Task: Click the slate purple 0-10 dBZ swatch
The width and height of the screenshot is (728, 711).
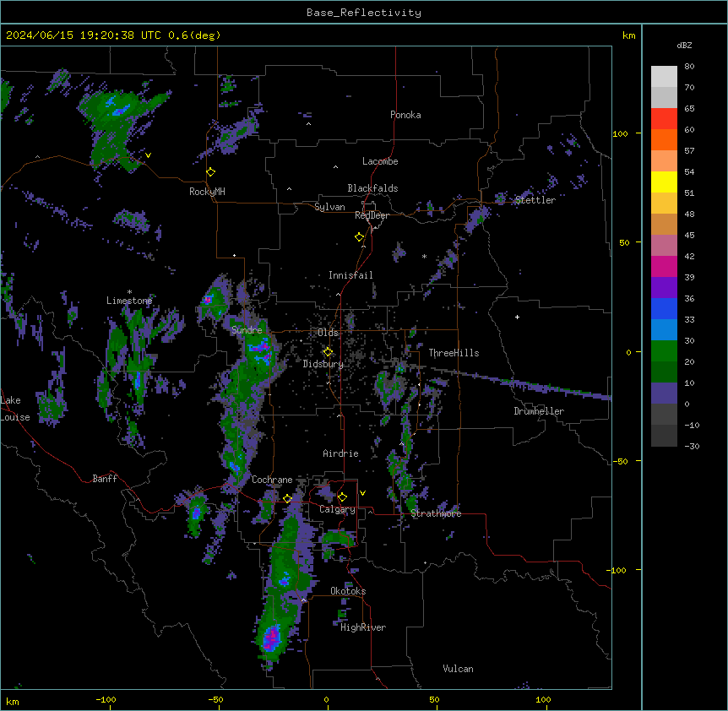Action: 664,393
